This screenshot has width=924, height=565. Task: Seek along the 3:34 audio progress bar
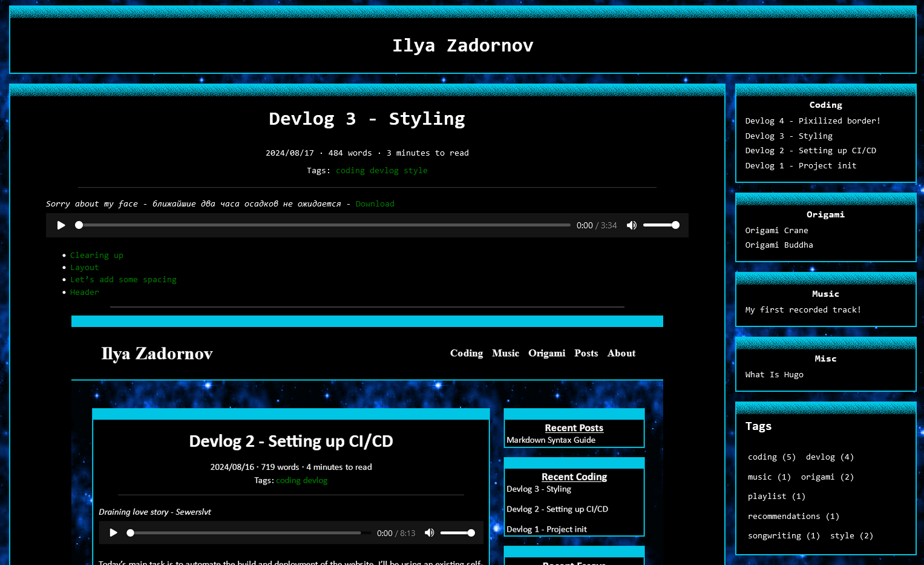[324, 225]
